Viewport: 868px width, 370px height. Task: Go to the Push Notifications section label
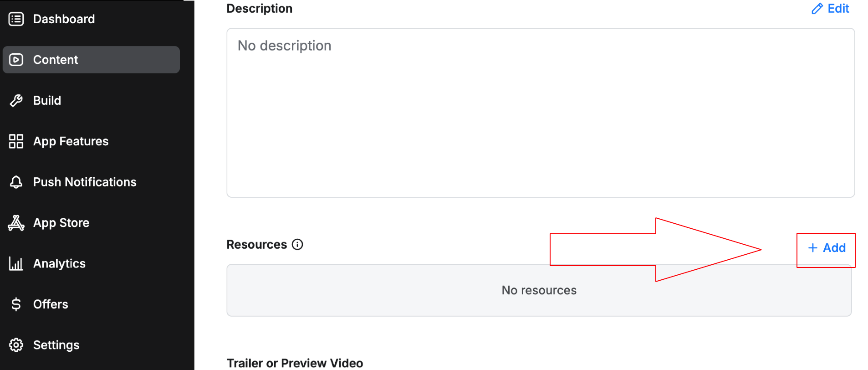pos(85,182)
